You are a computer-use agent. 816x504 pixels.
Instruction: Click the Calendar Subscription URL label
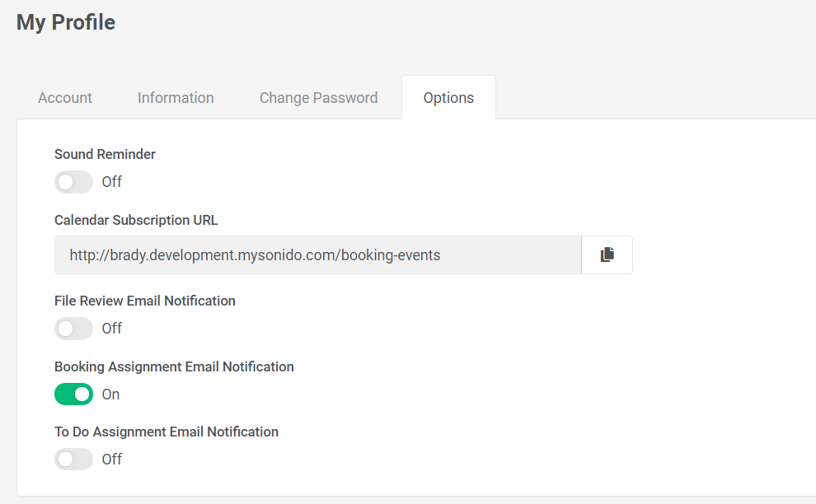click(x=136, y=221)
